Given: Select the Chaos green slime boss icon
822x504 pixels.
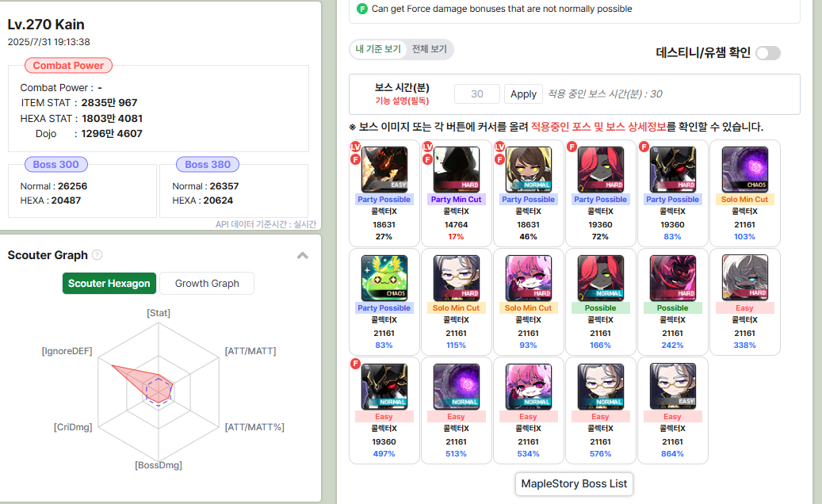Looking at the screenshot, I should click(384, 278).
